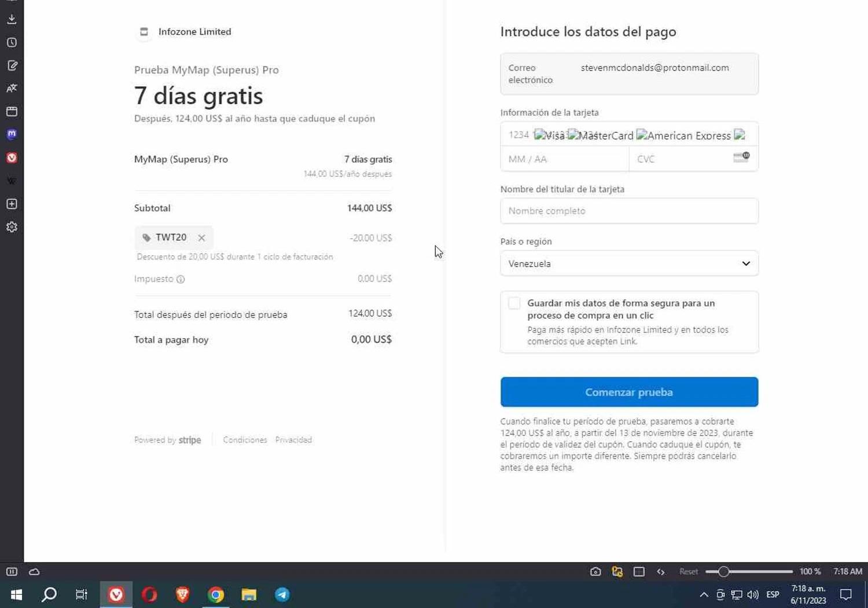Remove the TWT20 coupon code
Image resolution: width=868 pixels, height=608 pixels.
click(x=201, y=238)
